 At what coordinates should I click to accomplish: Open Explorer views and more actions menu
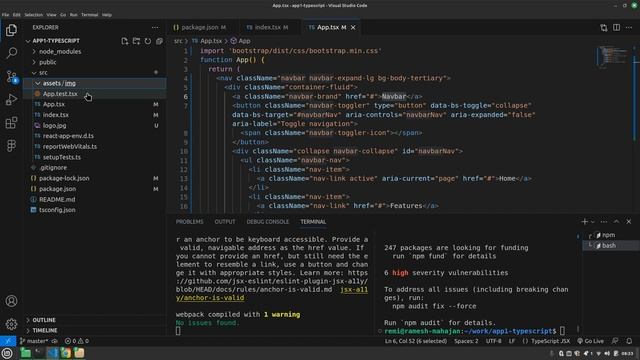(x=155, y=27)
